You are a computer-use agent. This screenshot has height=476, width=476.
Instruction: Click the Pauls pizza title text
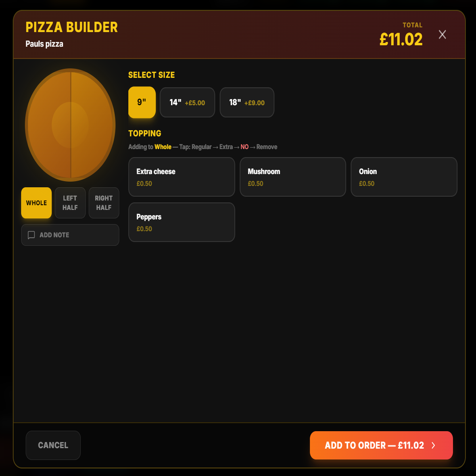[x=44, y=44]
